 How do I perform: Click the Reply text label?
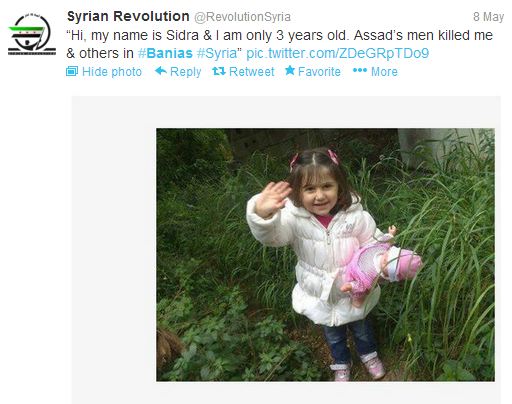(x=186, y=72)
